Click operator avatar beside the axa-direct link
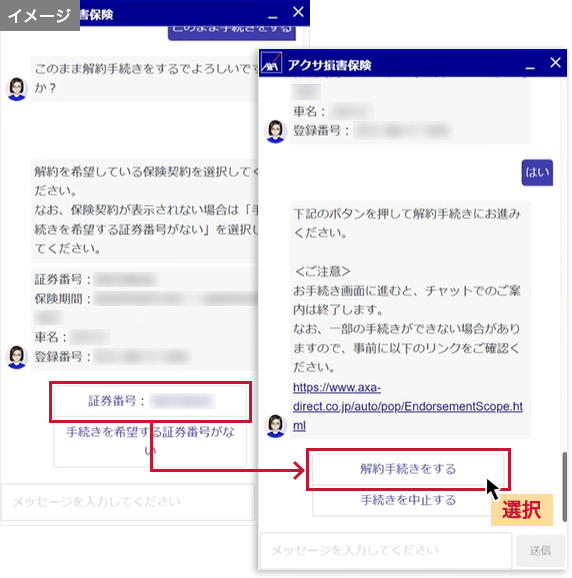Image resolution: width=572 pixels, height=578 pixels. click(275, 426)
